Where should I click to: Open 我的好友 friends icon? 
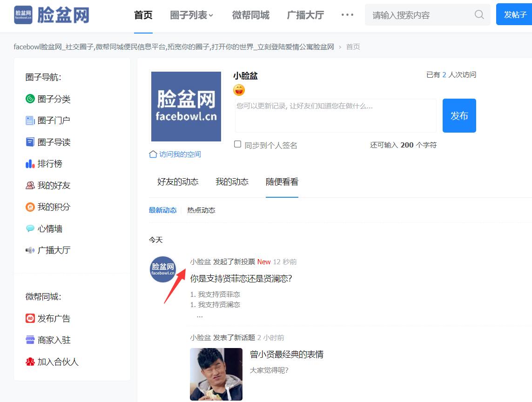30,185
